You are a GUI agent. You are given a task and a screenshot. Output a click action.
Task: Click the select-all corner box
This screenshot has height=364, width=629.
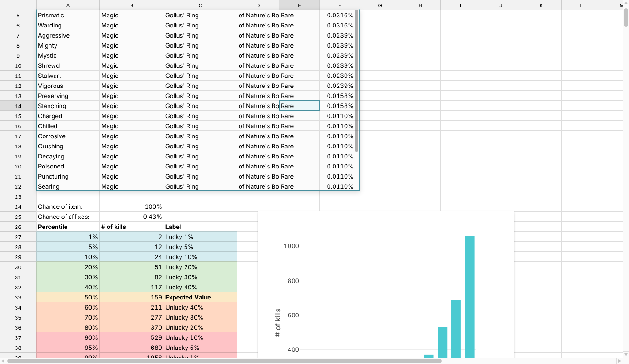pyautogui.click(x=18, y=5)
